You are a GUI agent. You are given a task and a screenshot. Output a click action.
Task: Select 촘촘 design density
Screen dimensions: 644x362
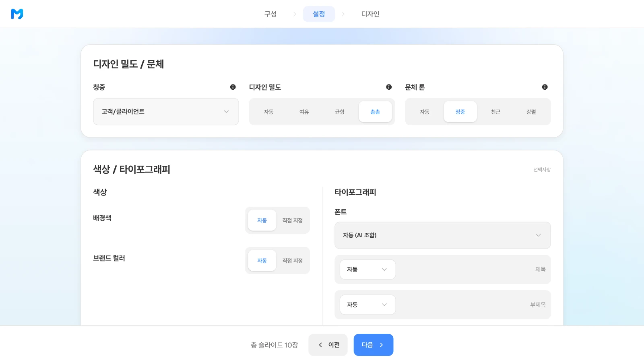coord(375,112)
